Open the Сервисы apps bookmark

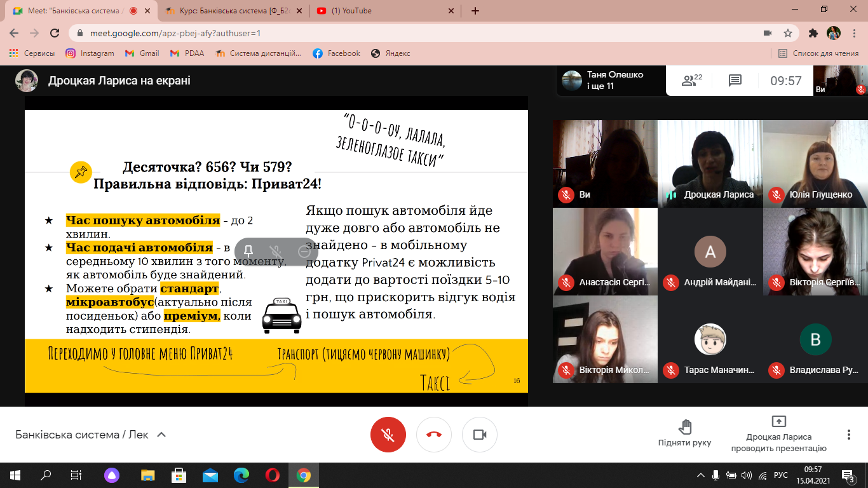click(32, 53)
